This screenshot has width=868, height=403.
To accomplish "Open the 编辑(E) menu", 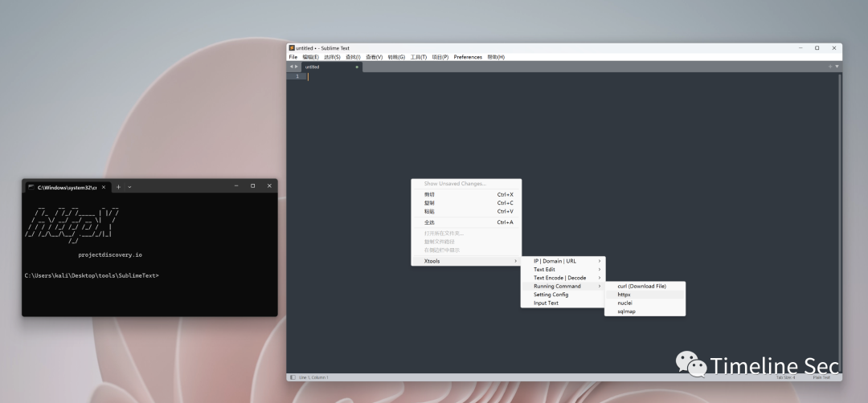I will point(310,57).
